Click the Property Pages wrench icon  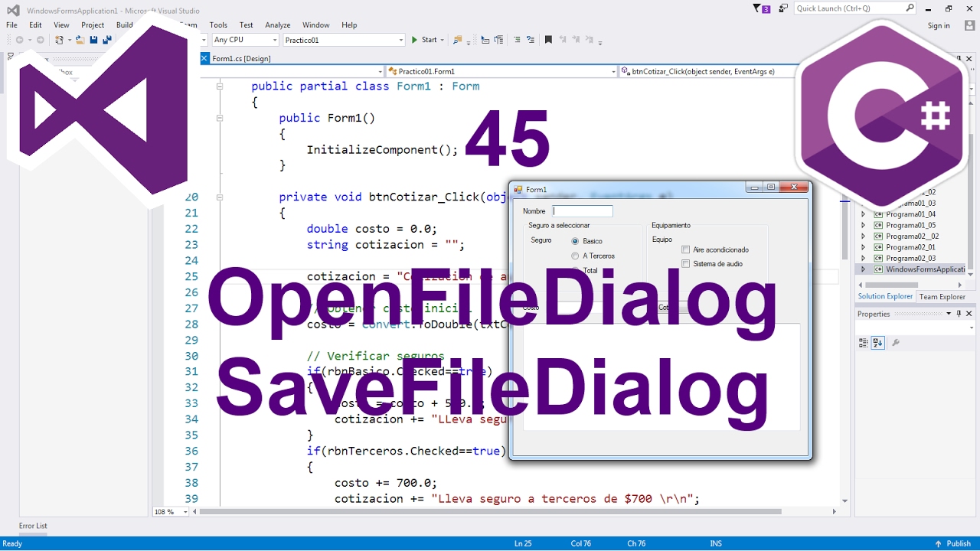pos(896,343)
